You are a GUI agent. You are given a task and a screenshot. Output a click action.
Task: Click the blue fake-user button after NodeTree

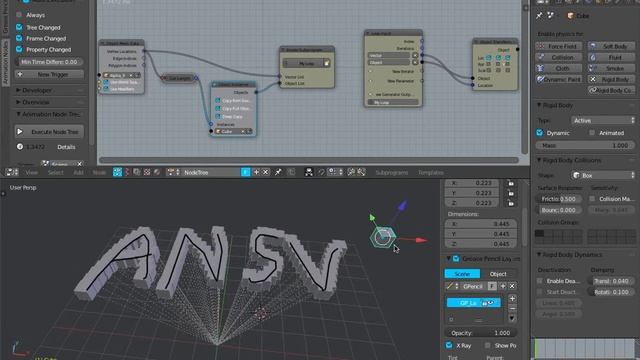[x=245, y=172]
